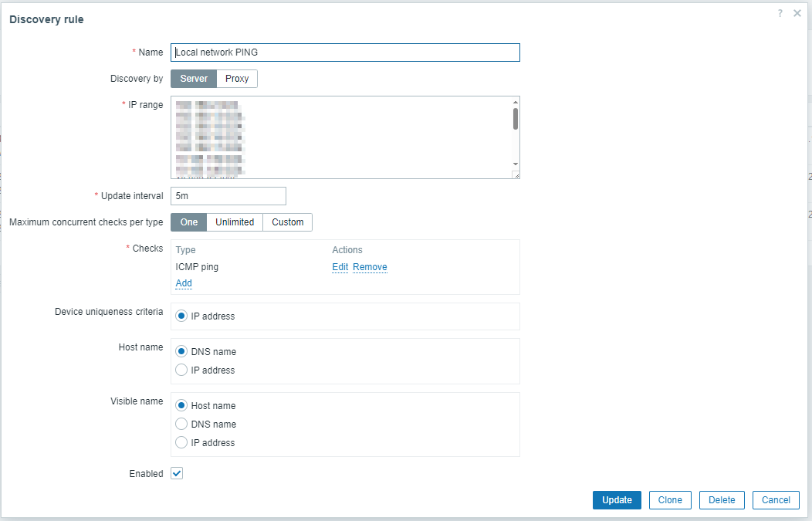
Task: Choose Host name for Visible name
Action: click(x=181, y=405)
